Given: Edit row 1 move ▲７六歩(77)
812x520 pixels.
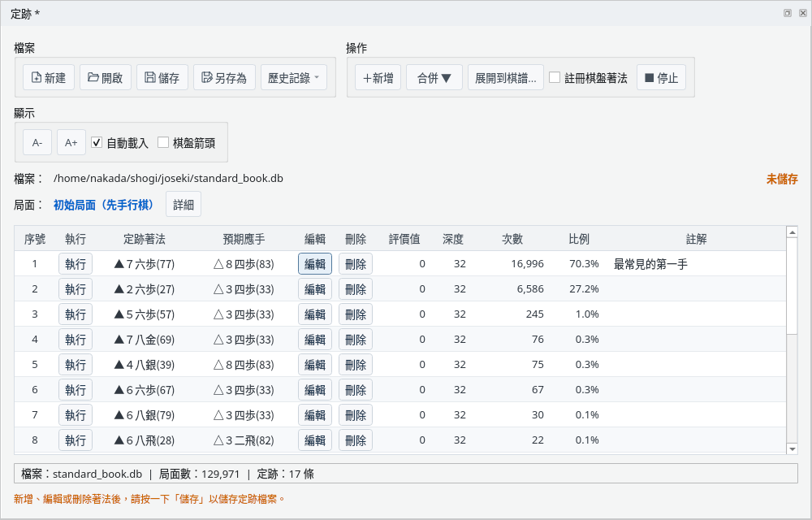Looking at the screenshot, I should click(x=315, y=263).
